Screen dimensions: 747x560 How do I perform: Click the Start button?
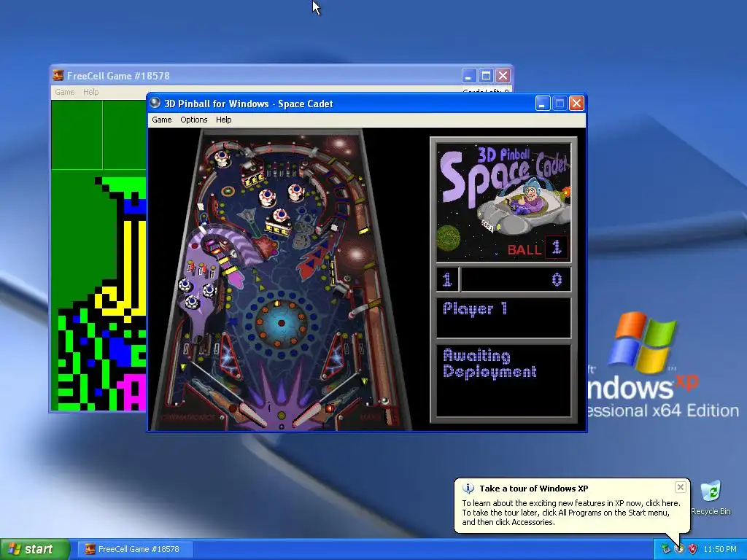(35, 549)
